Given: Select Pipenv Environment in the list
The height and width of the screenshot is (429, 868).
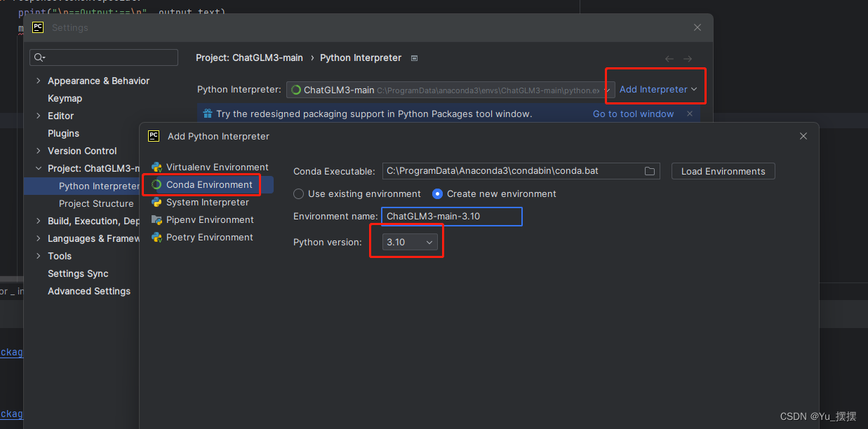Looking at the screenshot, I should point(209,219).
